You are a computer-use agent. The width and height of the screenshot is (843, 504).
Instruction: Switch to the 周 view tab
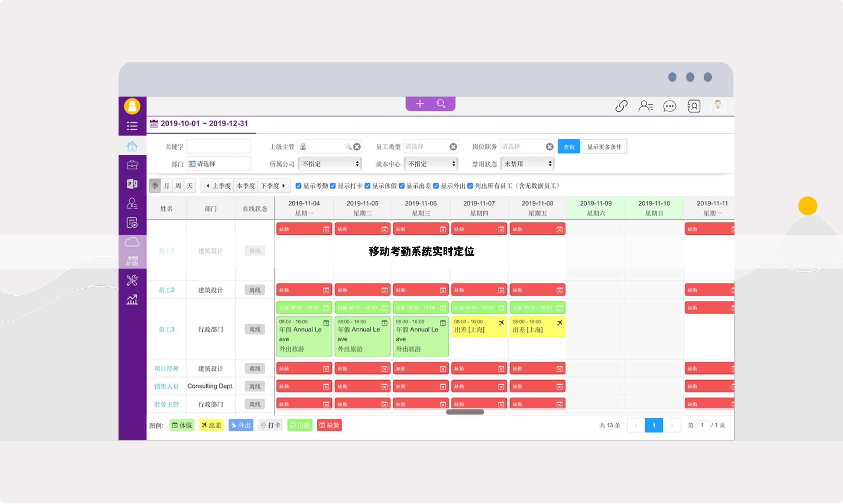pos(178,186)
